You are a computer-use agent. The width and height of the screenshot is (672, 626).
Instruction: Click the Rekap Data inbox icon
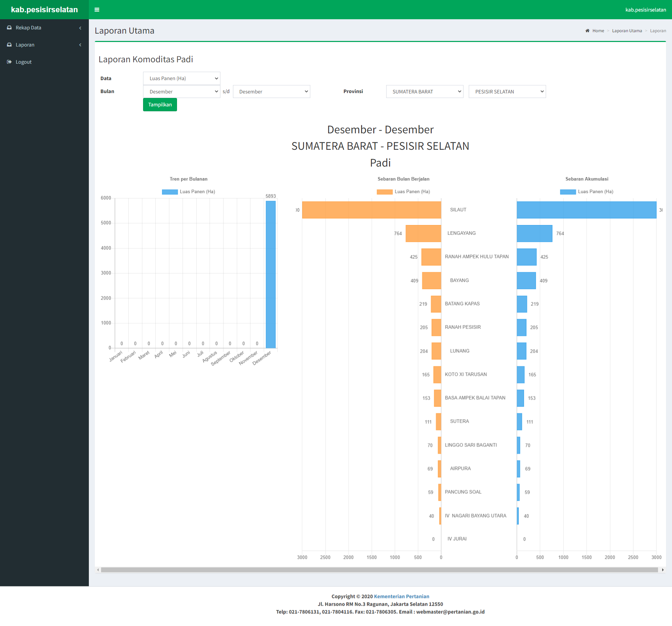(x=9, y=28)
